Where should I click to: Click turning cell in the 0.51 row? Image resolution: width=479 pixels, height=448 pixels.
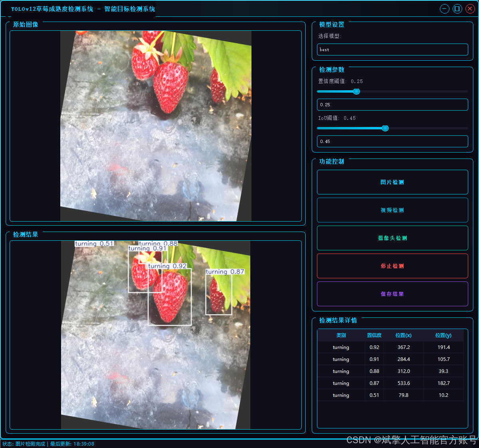pyautogui.click(x=341, y=395)
